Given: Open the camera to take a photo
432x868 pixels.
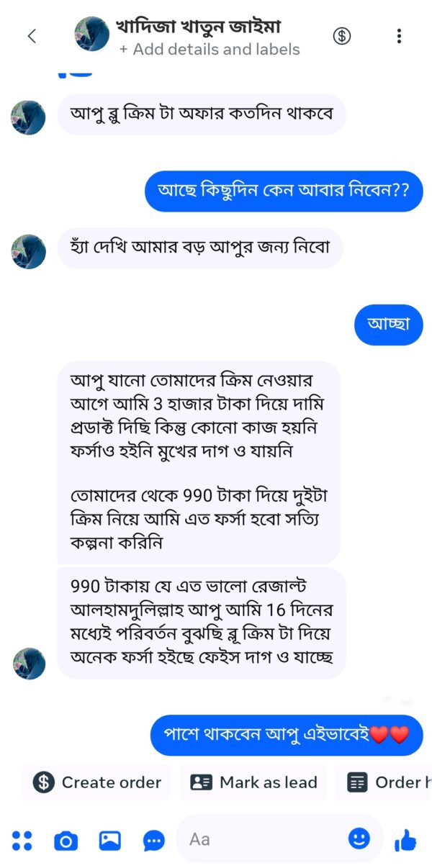Looking at the screenshot, I should pos(66,840).
